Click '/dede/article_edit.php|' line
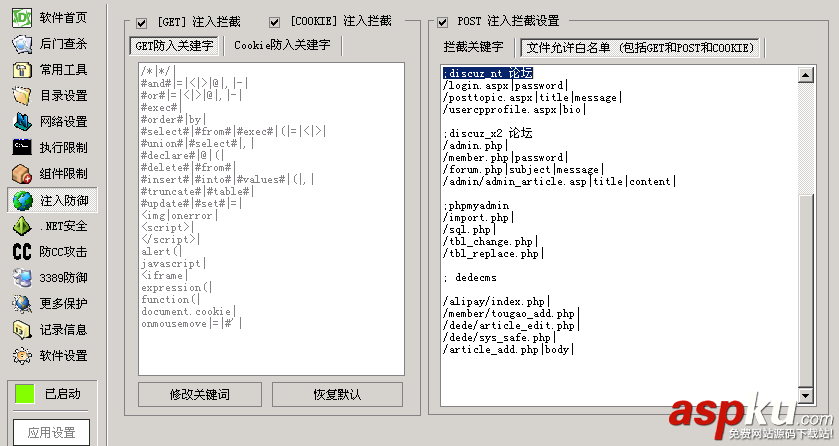839x446 pixels. [510, 326]
